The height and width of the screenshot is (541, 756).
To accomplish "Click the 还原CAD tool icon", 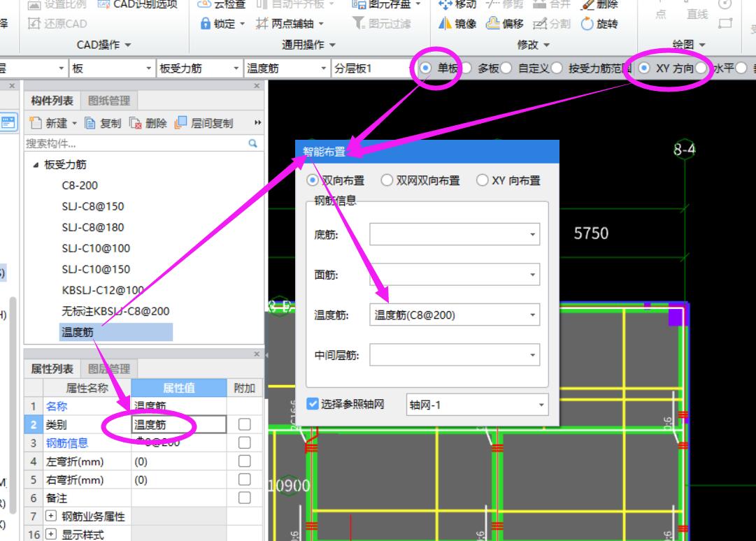I will [x=34, y=24].
